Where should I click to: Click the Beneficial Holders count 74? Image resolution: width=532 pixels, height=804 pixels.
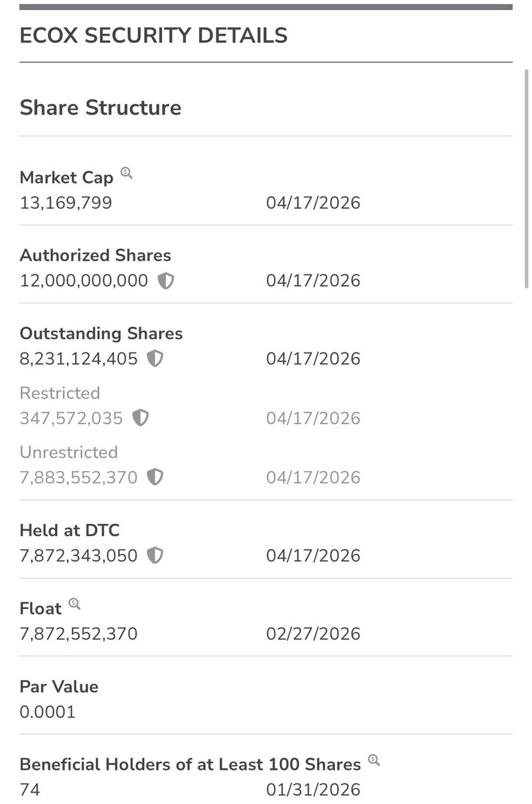[x=29, y=790]
